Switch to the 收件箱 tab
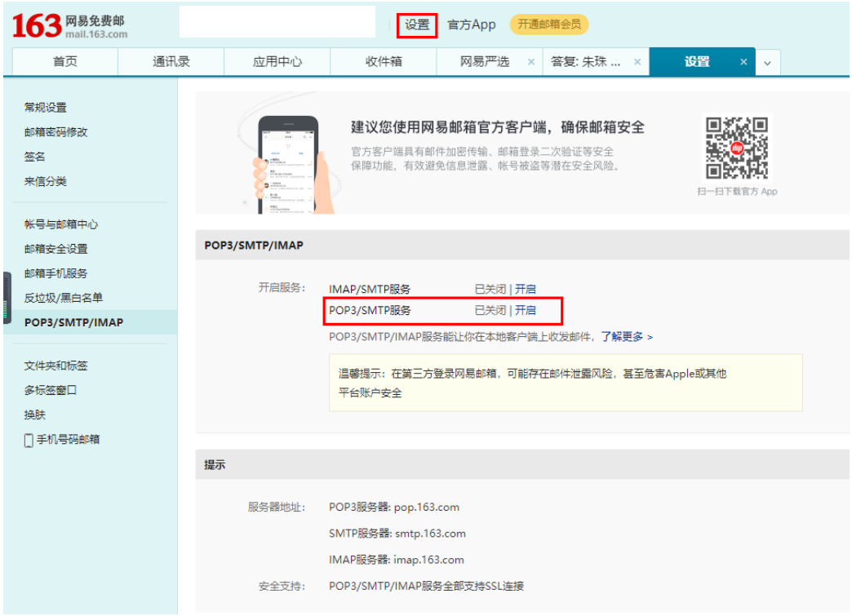Screen dimensions: 852x616 pyautogui.click(x=384, y=62)
